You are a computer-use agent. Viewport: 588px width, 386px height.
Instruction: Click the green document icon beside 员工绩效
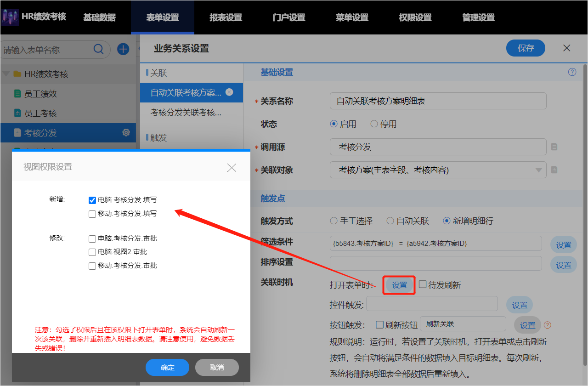[17, 94]
